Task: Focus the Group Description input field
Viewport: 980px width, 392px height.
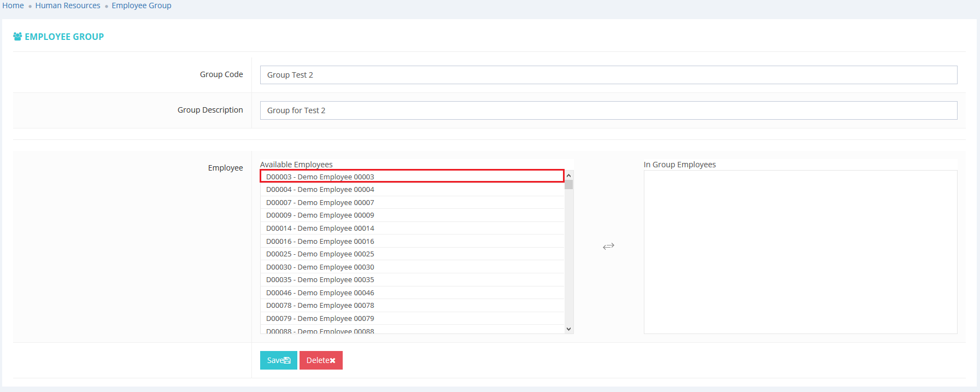Action: point(608,110)
